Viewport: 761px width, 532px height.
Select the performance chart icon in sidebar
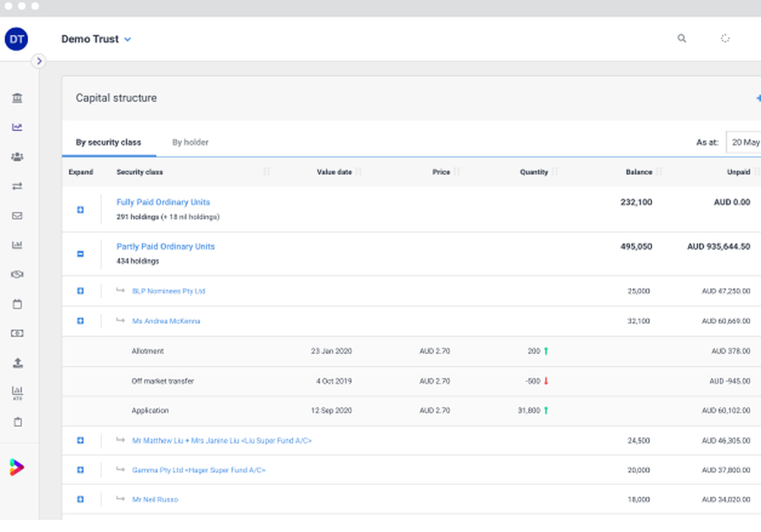click(x=17, y=127)
